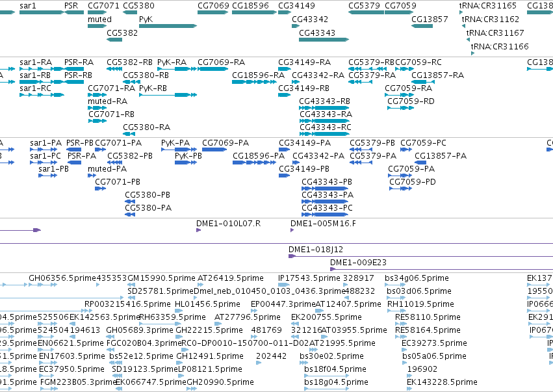Screen dimensions: 553x392
Task: Open the CG7069-RA transcript label
Action: 221,62
